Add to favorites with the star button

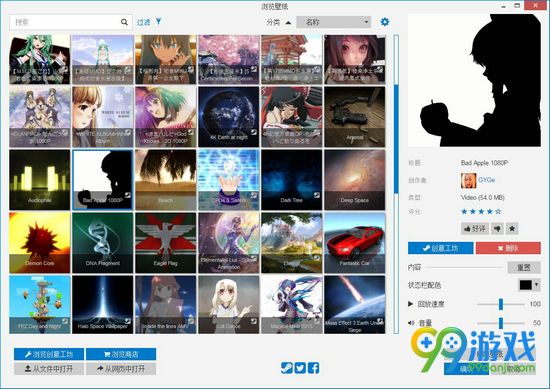(x=512, y=229)
